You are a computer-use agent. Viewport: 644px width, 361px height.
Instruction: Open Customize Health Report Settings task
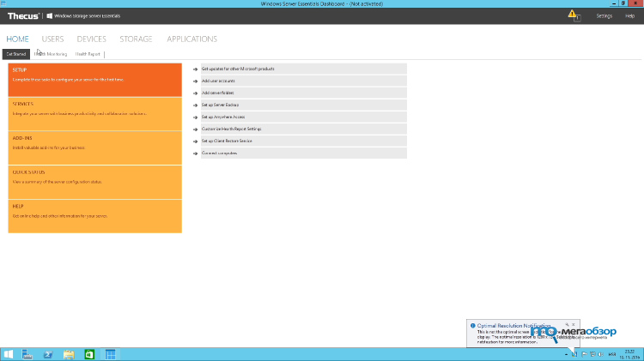(x=303, y=129)
